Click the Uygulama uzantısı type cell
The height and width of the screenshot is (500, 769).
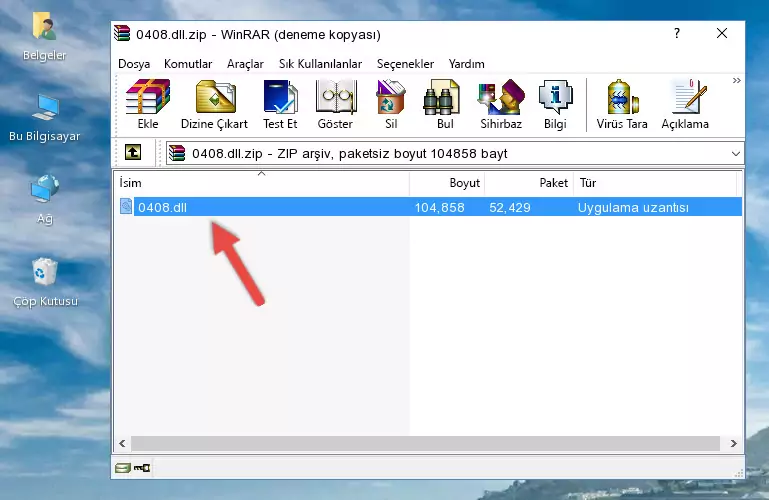[633, 207]
